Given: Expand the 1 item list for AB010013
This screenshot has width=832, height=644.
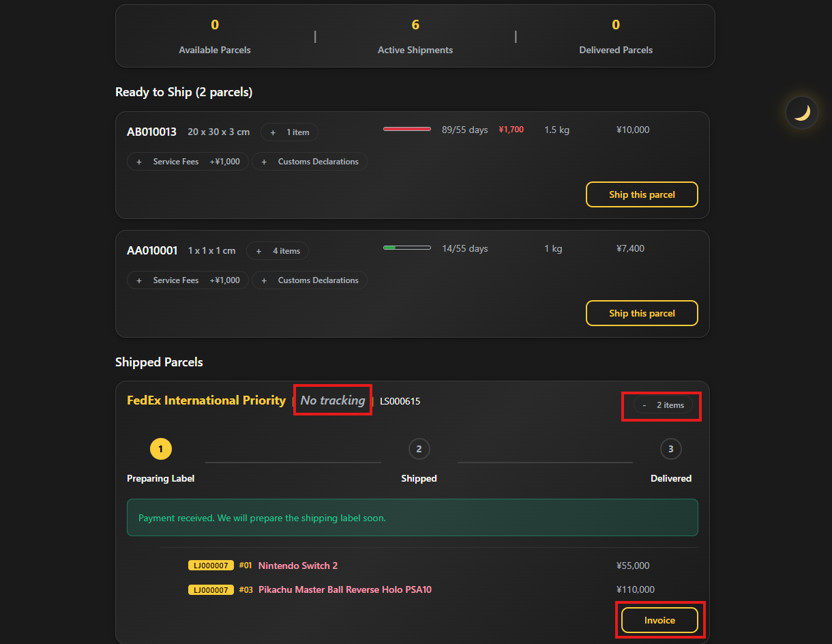Looking at the screenshot, I should pyautogui.click(x=289, y=132).
